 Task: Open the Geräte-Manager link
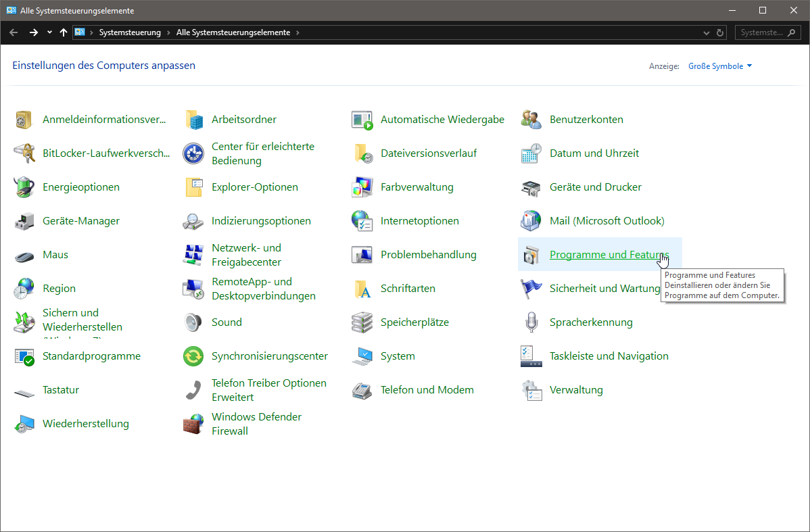(81, 221)
